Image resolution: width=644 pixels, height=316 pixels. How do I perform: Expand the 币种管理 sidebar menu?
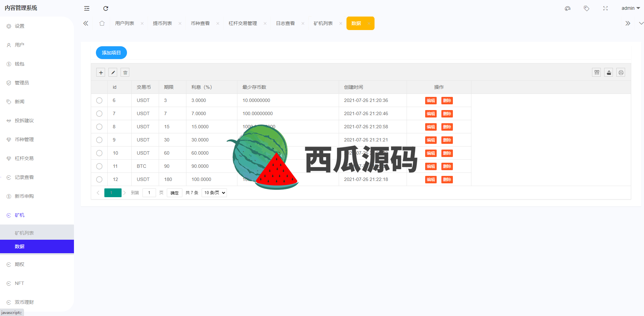click(x=37, y=139)
